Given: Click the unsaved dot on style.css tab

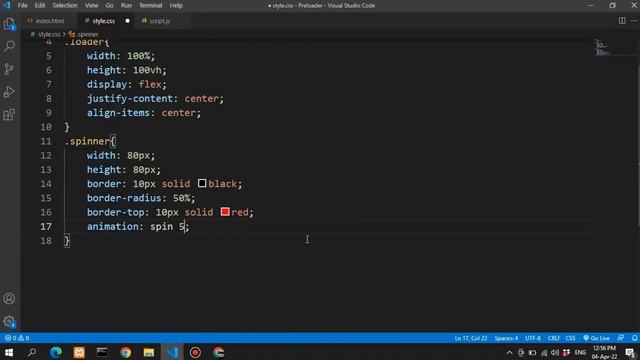Looking at the screenshot, I should click(x=127, y=21).
